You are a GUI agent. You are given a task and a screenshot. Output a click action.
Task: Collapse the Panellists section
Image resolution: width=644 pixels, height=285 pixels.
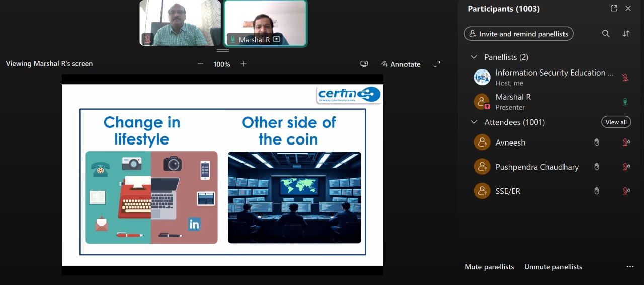(x=474, y=57)
